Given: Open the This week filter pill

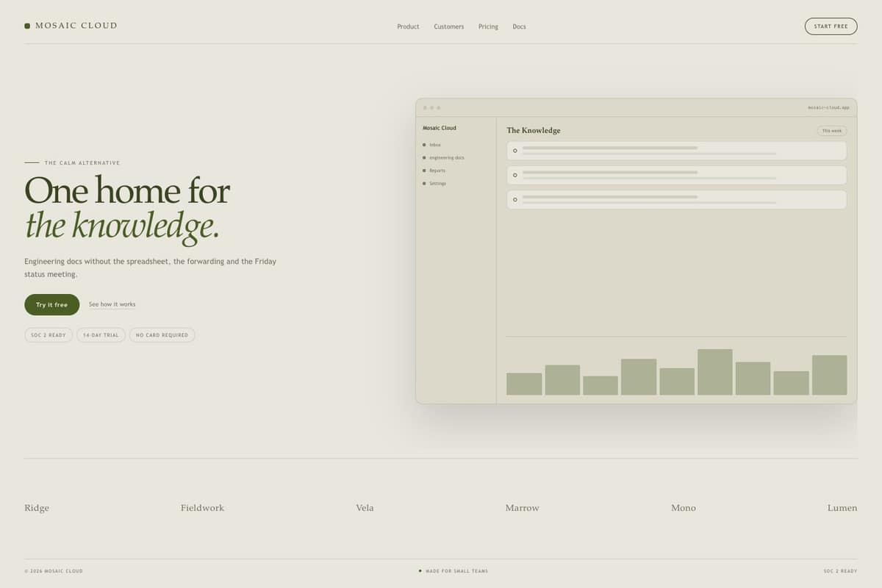Looking at the screenshot, I should point(832,131).
